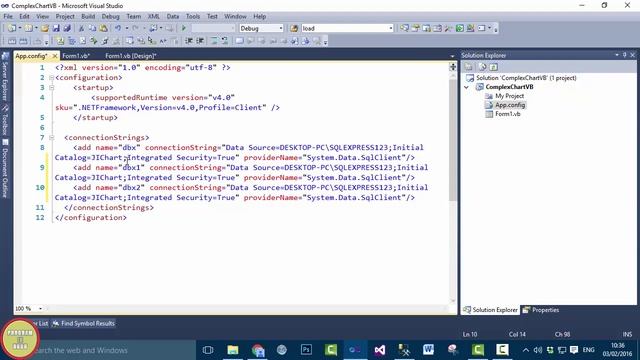
Task: Click the Undo arrow icon
Action: tap(118, 28)
